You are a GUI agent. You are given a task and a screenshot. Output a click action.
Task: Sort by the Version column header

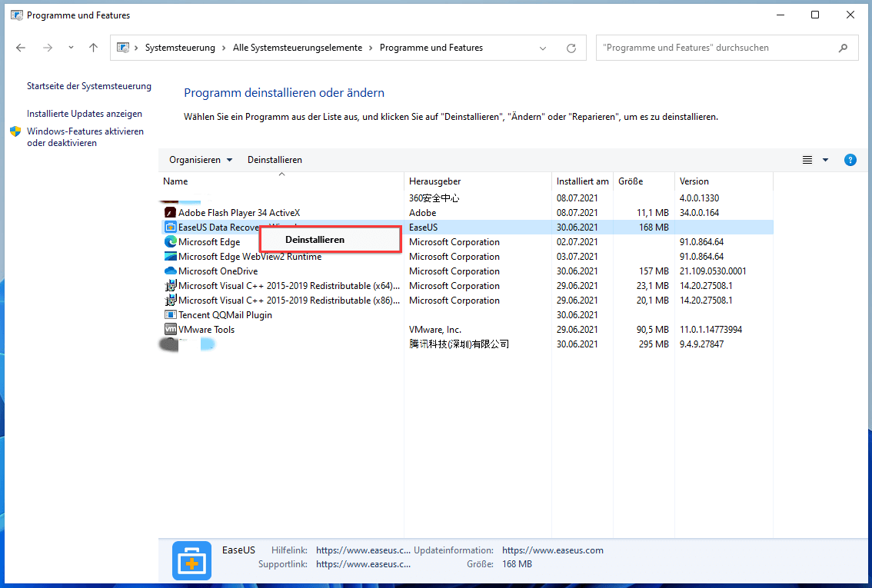click(724, 181)
